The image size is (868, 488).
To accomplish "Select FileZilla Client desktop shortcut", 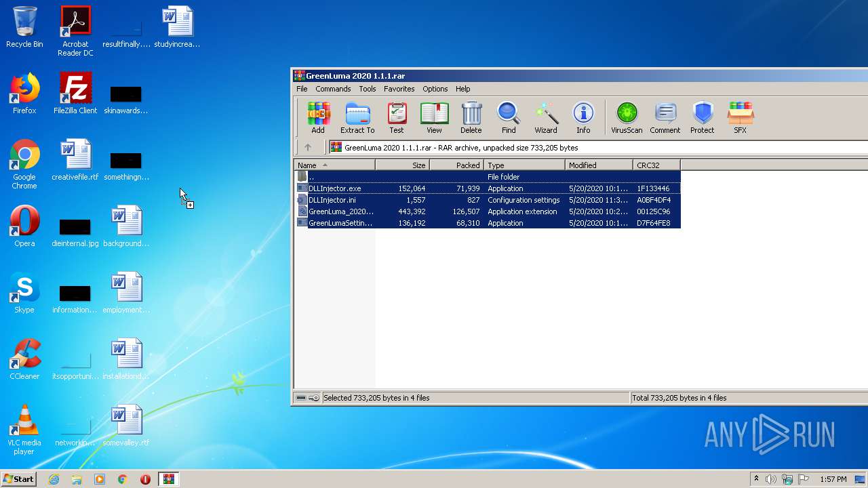I will (75, 94).
